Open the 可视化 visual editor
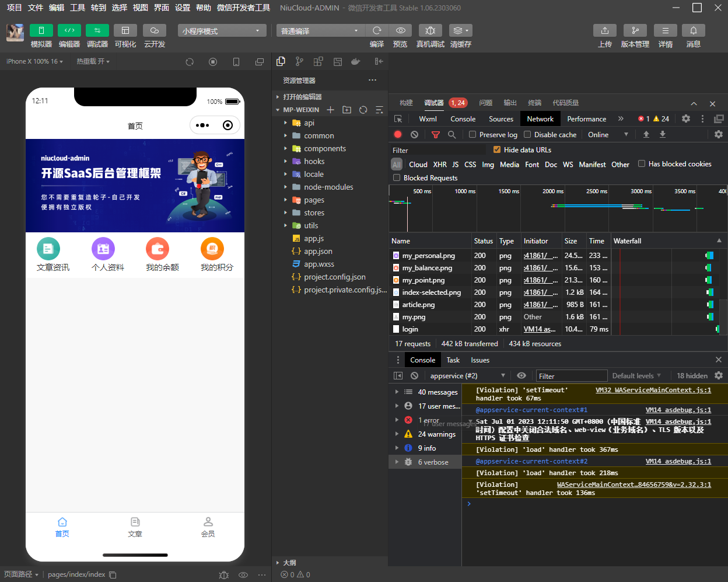The width and height of the screenshot is (728, 582). 125,30
